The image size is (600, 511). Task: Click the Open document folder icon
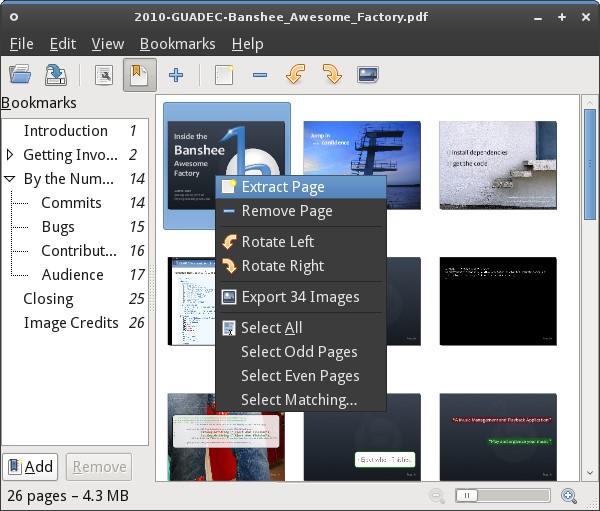[19, 75]
